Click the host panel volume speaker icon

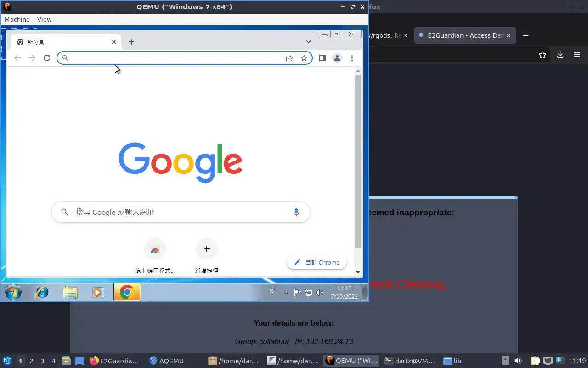[x=518, y=361]
